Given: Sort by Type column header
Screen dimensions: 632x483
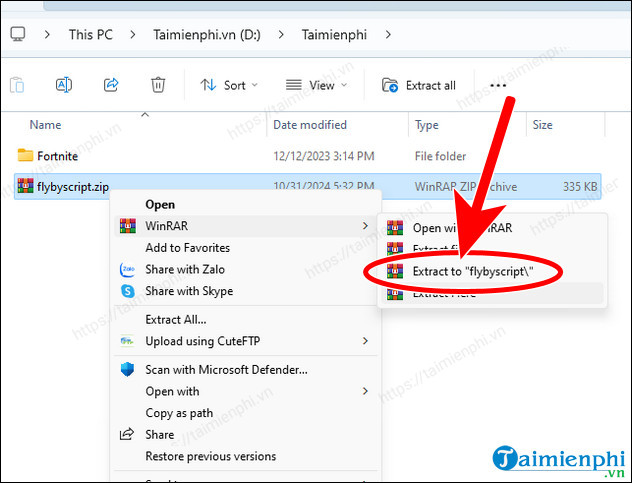Looking at the screenshot, I should pos(426,125).
